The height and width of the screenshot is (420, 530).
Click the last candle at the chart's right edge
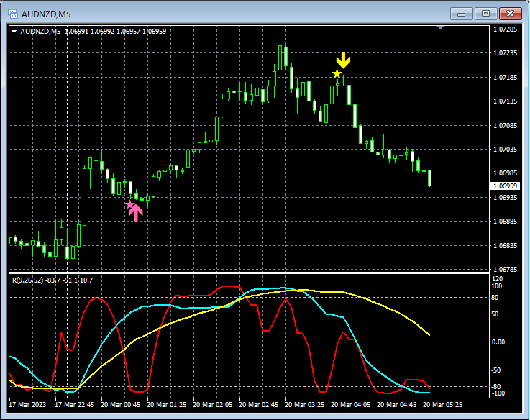pyautogui.click(x=429, y=178)
